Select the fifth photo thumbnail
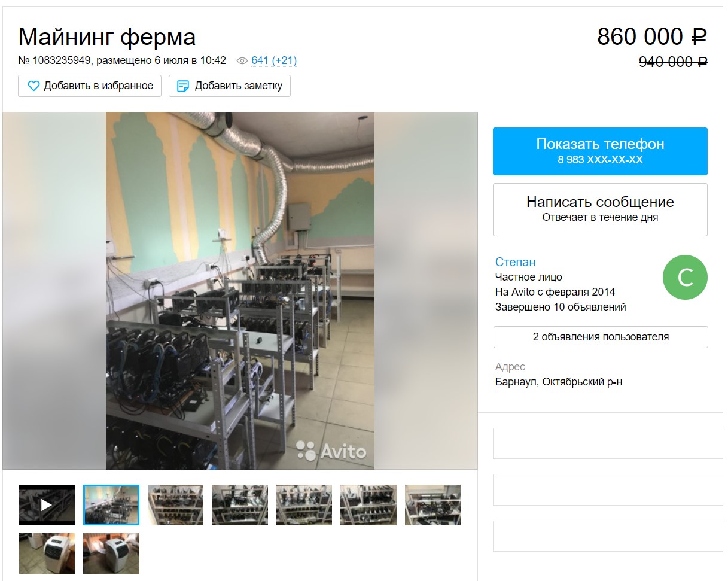 click(x=304, y=505)
